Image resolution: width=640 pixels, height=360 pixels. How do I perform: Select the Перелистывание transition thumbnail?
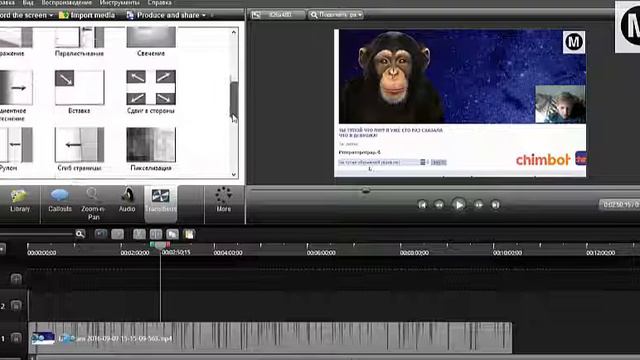(x=79, y=38)
